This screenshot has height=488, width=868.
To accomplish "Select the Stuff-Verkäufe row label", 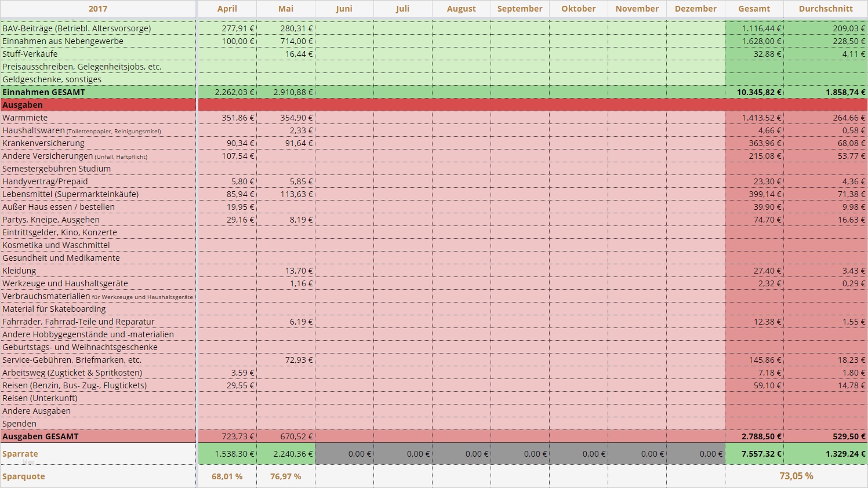I will coord(30,54).
